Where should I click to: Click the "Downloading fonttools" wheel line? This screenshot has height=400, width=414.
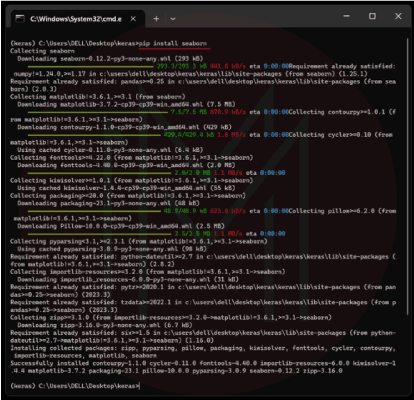126,165
